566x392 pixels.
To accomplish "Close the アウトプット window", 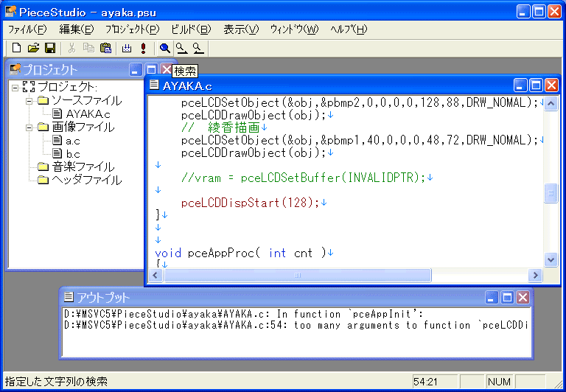I will (x=523, y=298).
